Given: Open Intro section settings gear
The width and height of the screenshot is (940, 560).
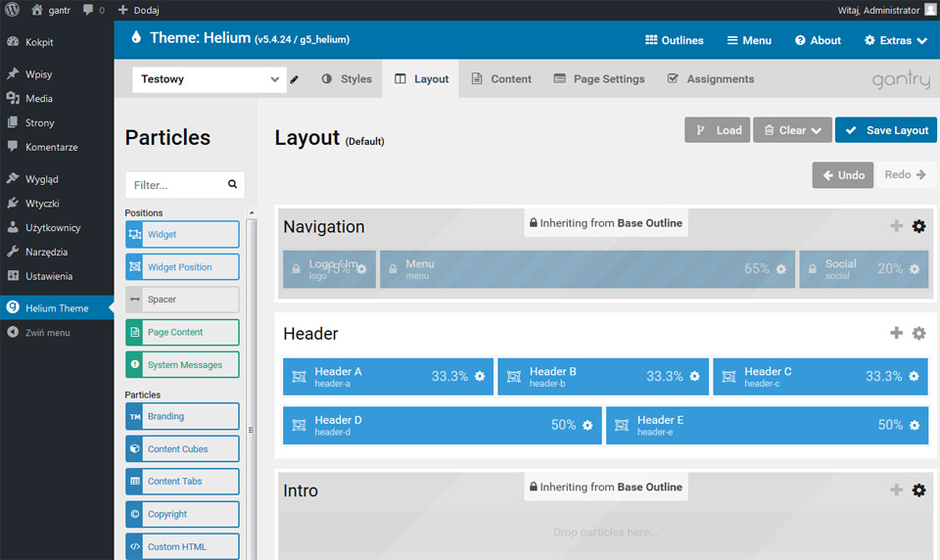Looking at the screenshot, I should click(918, 490).
